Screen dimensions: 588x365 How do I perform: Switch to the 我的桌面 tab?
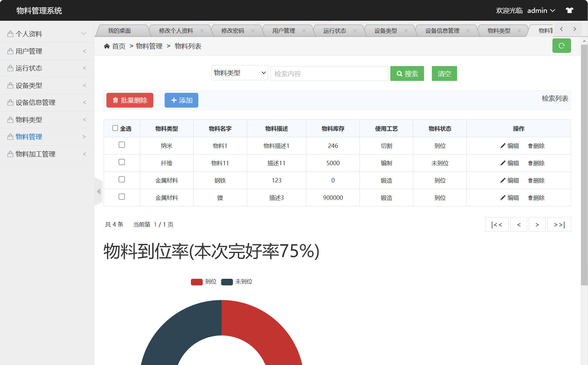[120, 31]
